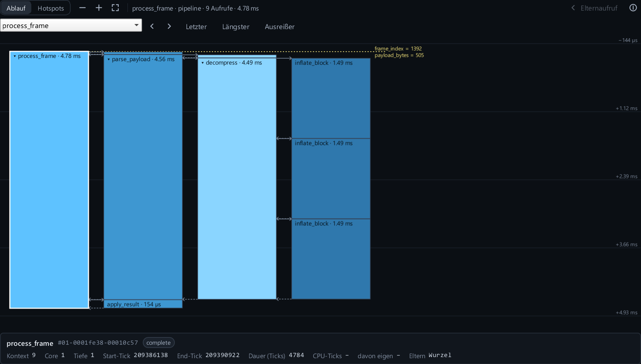Click the Start-Tick value 209386138

click(151, 355)
